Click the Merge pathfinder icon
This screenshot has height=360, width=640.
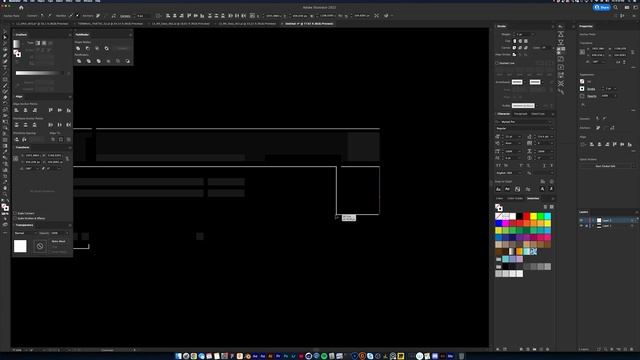(x=98, y=61)
